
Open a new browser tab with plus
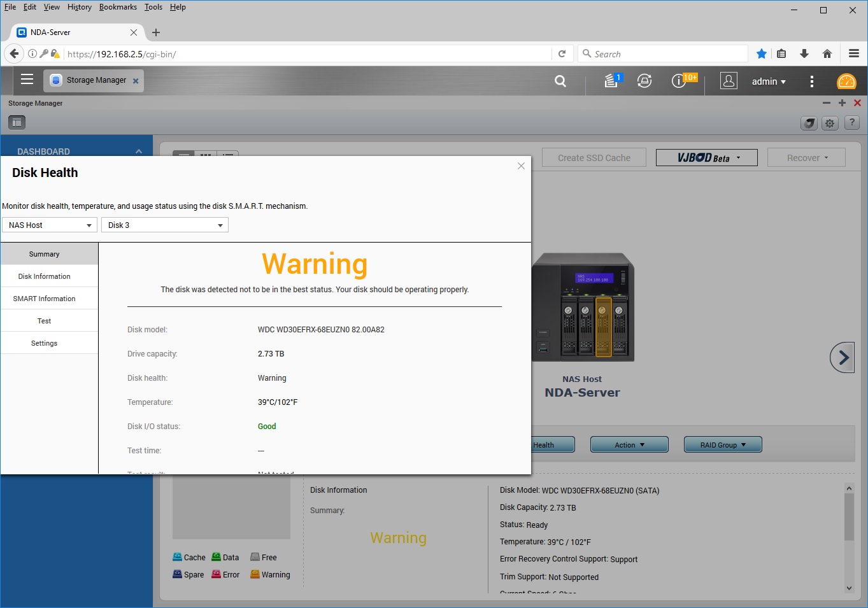tap(156, 32)
